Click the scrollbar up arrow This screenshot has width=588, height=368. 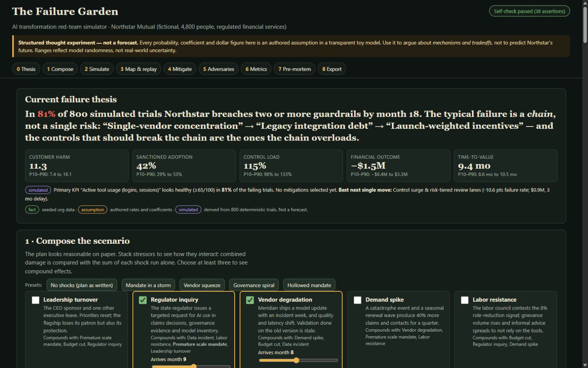tap(585, 3)
